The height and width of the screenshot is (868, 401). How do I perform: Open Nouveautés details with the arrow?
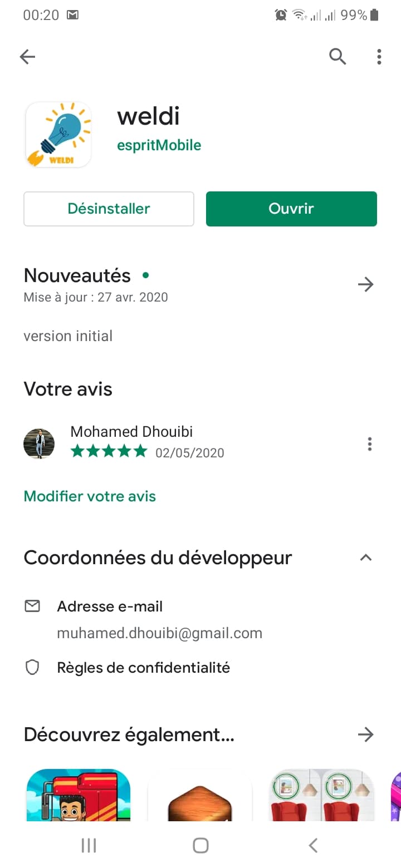coord(365,285)
